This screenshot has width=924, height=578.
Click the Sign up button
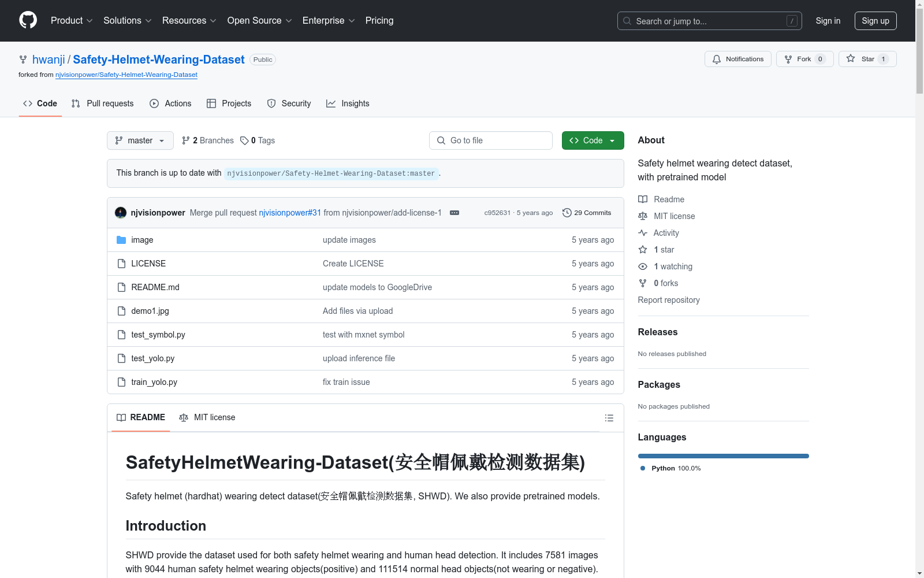coord(875,21)
